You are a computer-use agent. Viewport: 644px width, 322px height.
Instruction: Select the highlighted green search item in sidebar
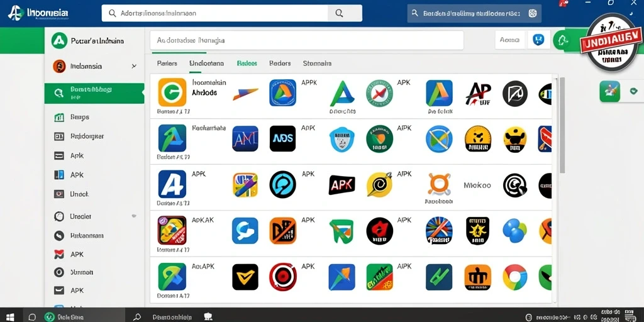94,93
